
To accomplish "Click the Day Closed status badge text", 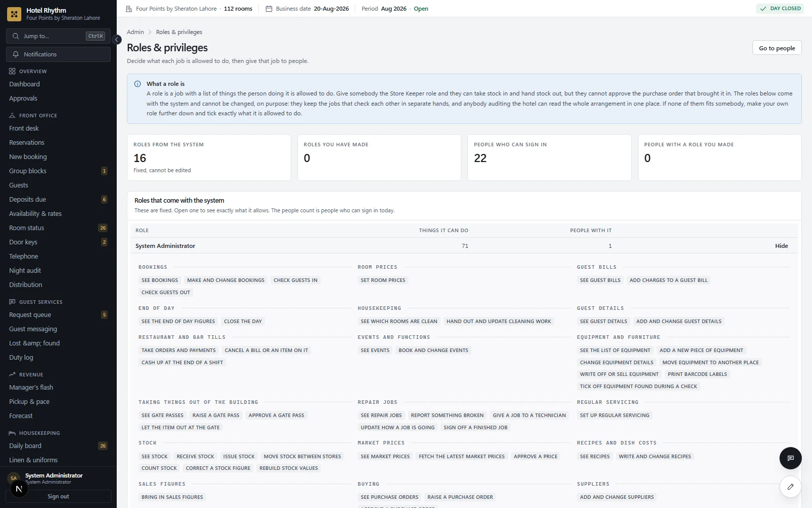I will 786,9.
